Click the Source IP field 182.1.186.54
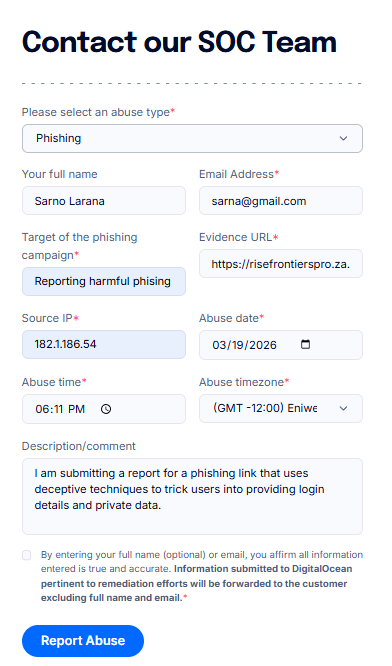Image resolution: width=392 pixels, height=666 pixels. pos(104,344)
